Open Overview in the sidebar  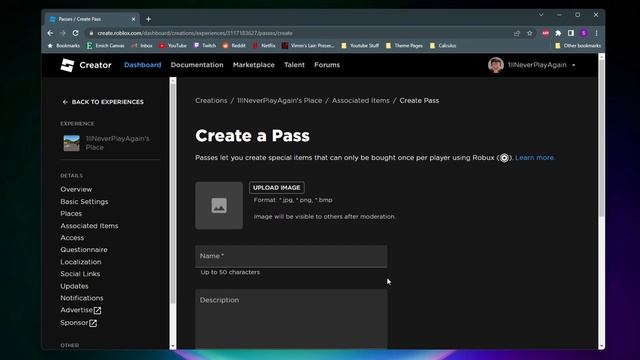click(x=76, y=189)
